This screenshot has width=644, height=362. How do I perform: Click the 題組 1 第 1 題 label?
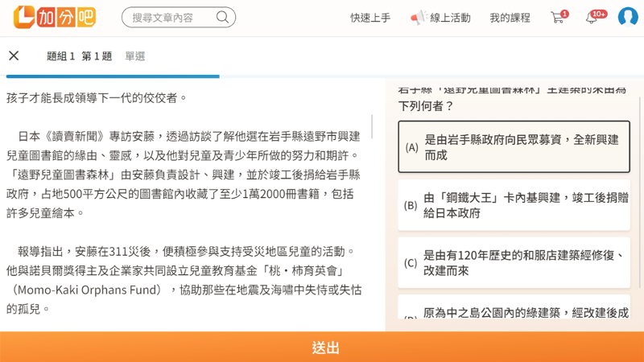(x=79, y=56)
